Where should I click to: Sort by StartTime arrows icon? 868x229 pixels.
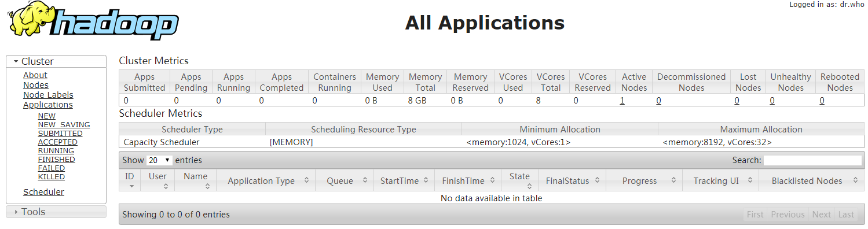click(x=426, y=180)
